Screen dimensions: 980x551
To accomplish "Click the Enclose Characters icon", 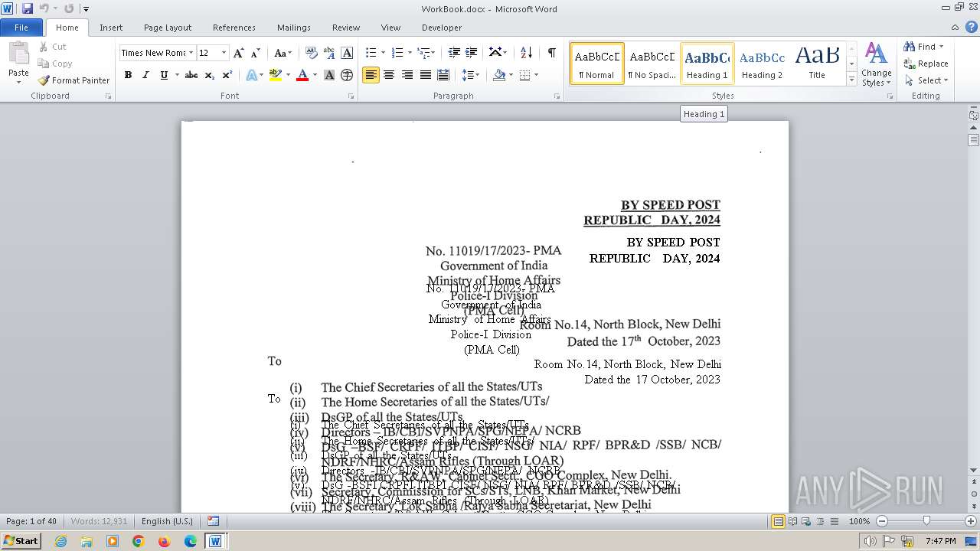I will click(x=347, y=75).
